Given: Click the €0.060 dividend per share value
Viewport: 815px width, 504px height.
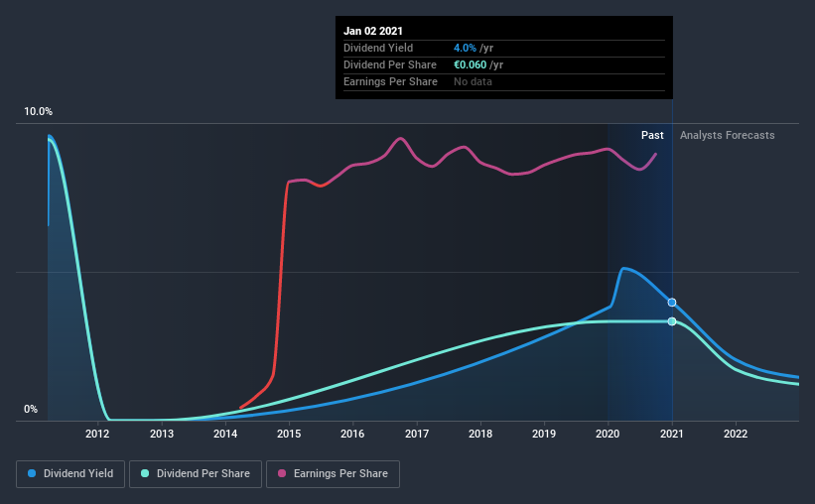Looking at the screenshot, I should tap(470, 64).
